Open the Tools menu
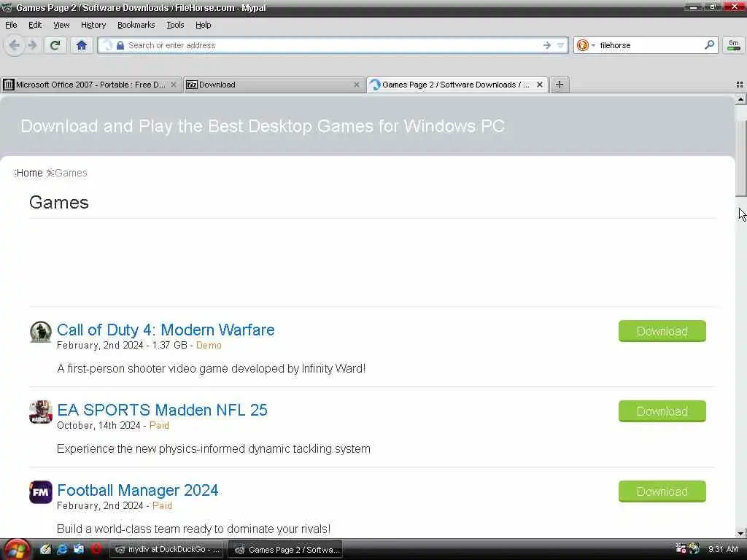The image size is (747, 560). (x=175, y=25)
